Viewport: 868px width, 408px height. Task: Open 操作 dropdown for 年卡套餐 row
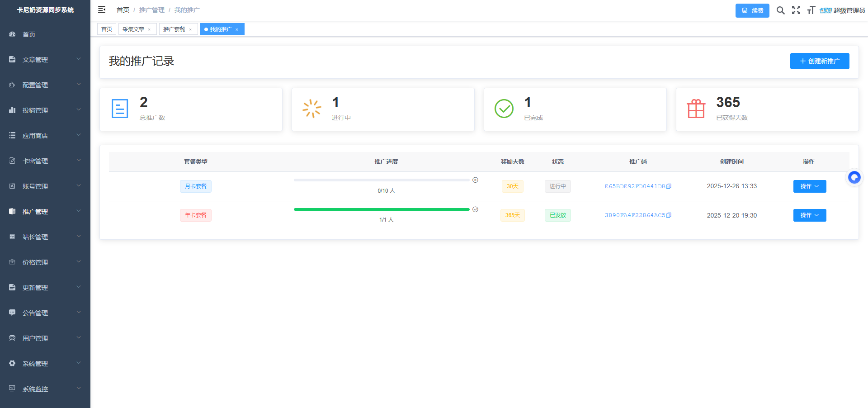(809, 215)
